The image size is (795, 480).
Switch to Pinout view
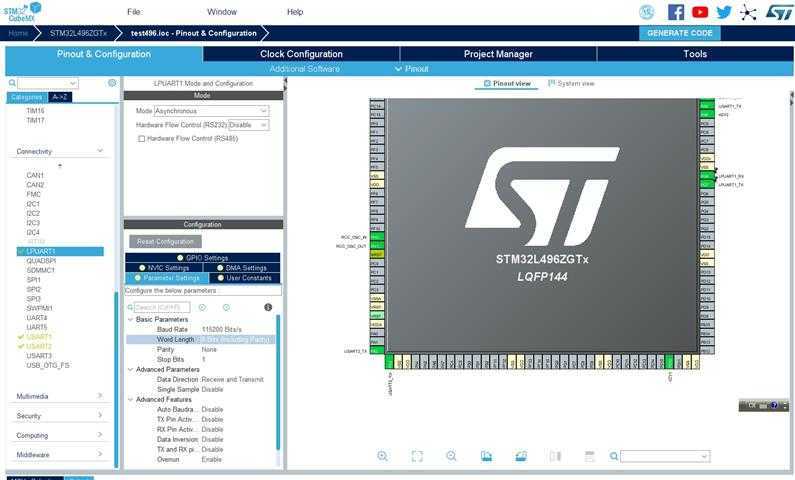pos(507,83)
